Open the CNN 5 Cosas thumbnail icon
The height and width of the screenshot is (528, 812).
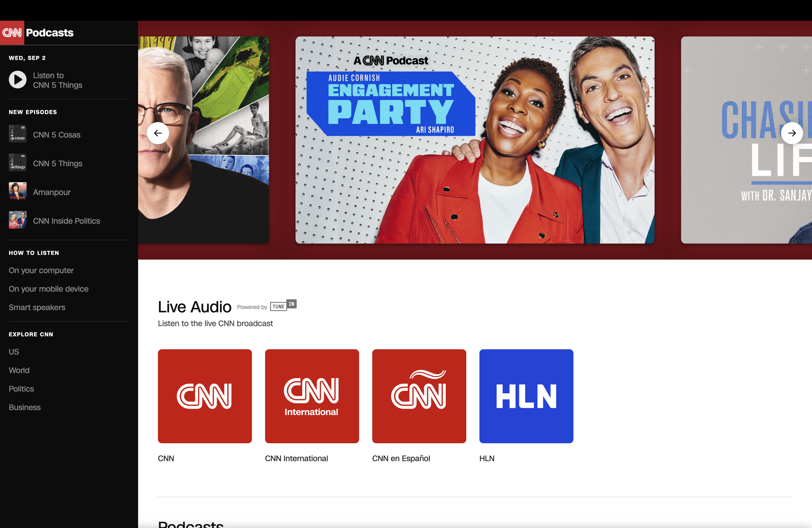coord(18,134)
